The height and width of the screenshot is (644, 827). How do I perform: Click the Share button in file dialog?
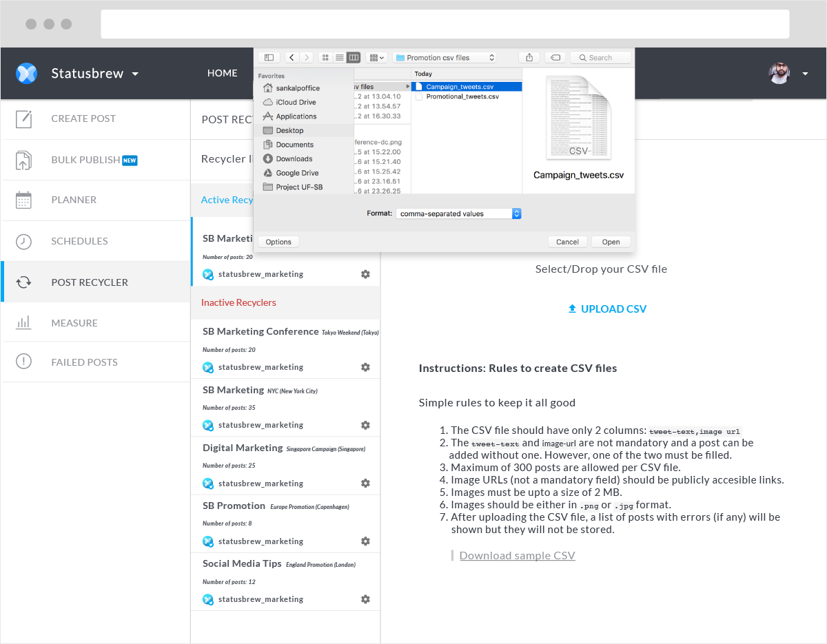point(529,58)
